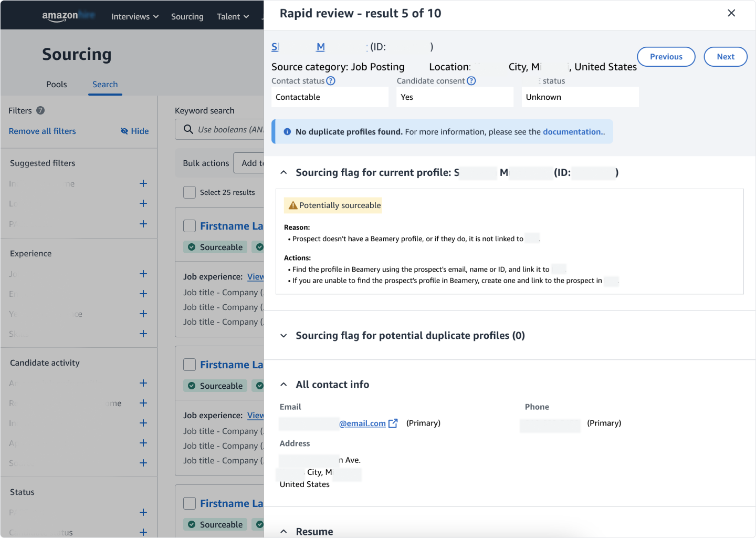Collapse Sourcing flag for current profile section
756x538 pixels.
[x=283, y=172]
